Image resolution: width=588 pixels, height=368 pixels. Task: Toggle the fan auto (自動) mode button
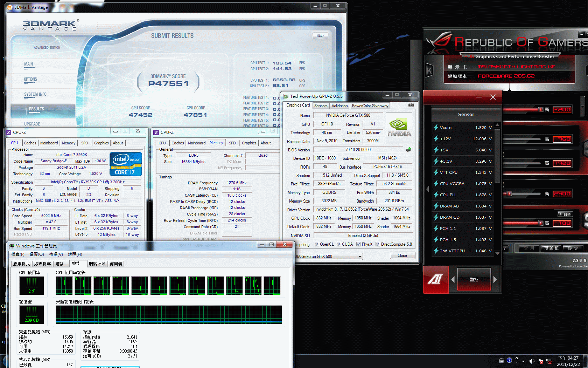point(565,214)
